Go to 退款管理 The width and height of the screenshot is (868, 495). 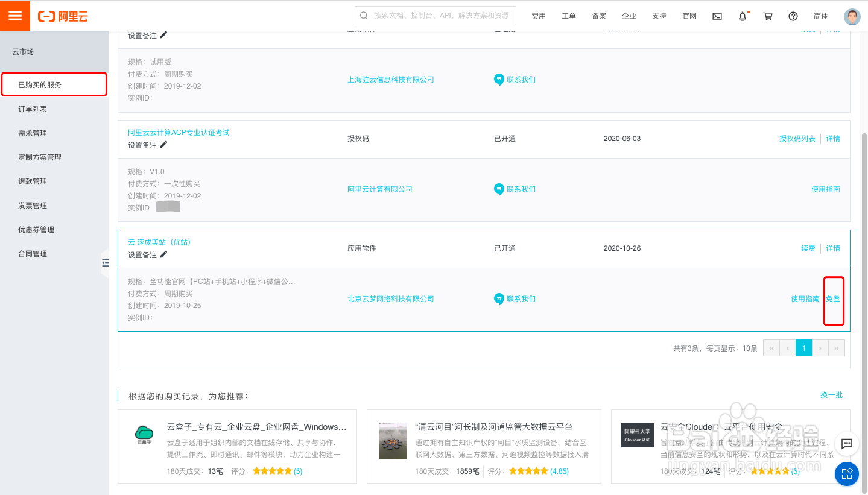tap(33, 181)
